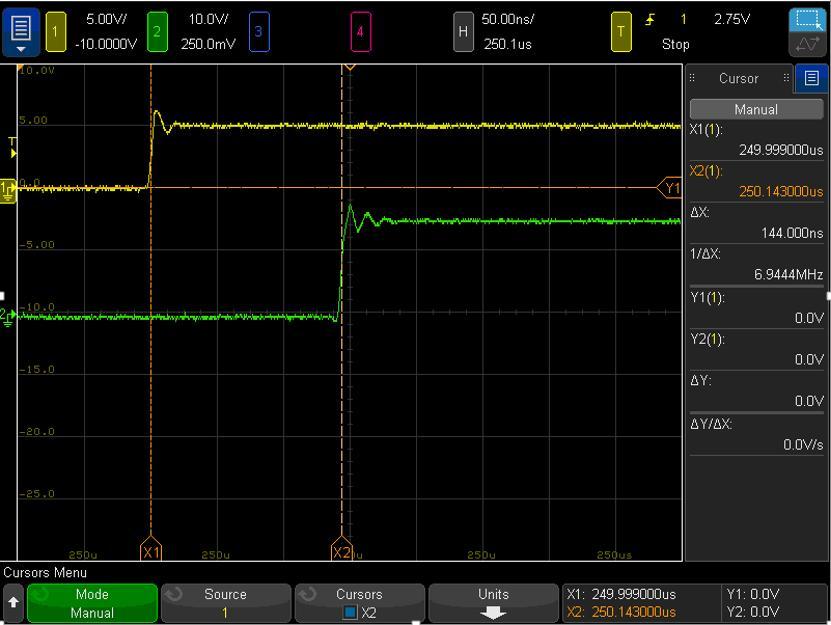Screen dimensions: 831x625
Task: Click the channel 2 250.0mV offset
Action: 208,44
